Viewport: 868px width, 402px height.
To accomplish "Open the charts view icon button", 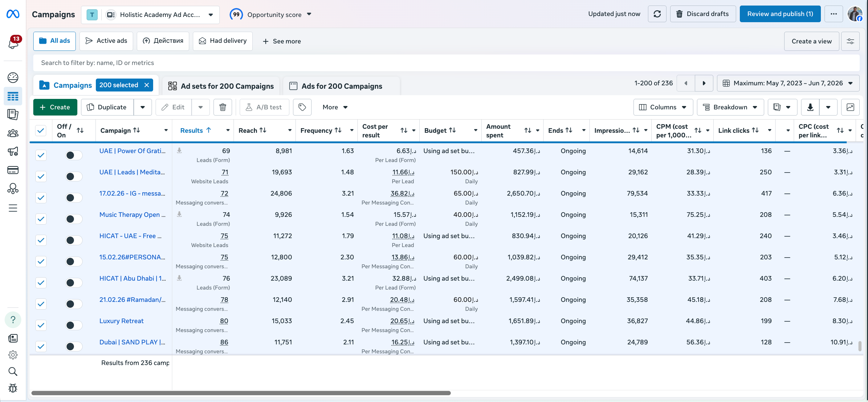I will [x=850, y=107].
